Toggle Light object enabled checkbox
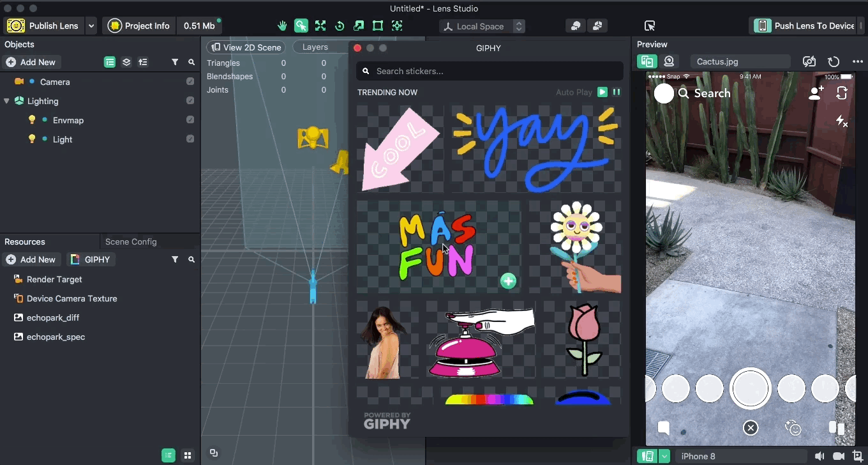The image size is (868, 465). 190,139
